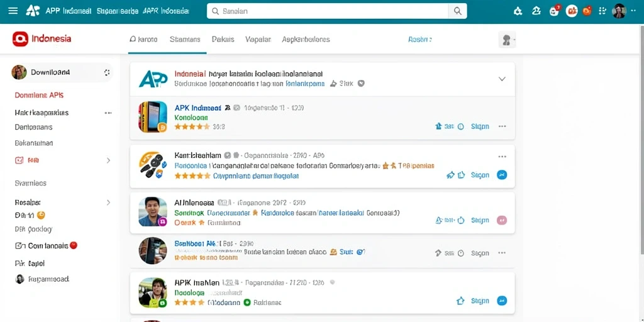Click Stapn in the APK Indimead row
Image resolution: width=644 pixels, height=322 pixels.
click(480, 126)
